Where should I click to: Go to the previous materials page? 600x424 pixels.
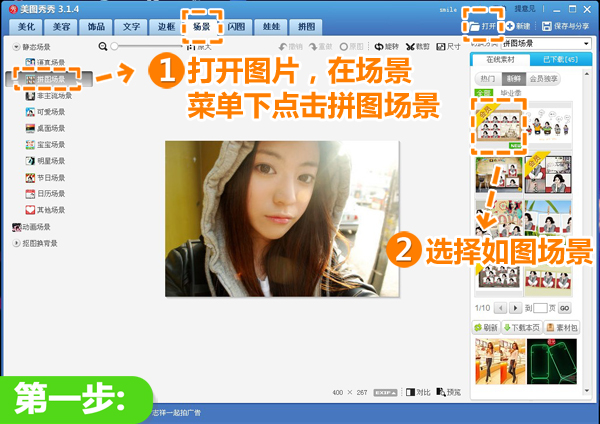[x=500, y=308]
